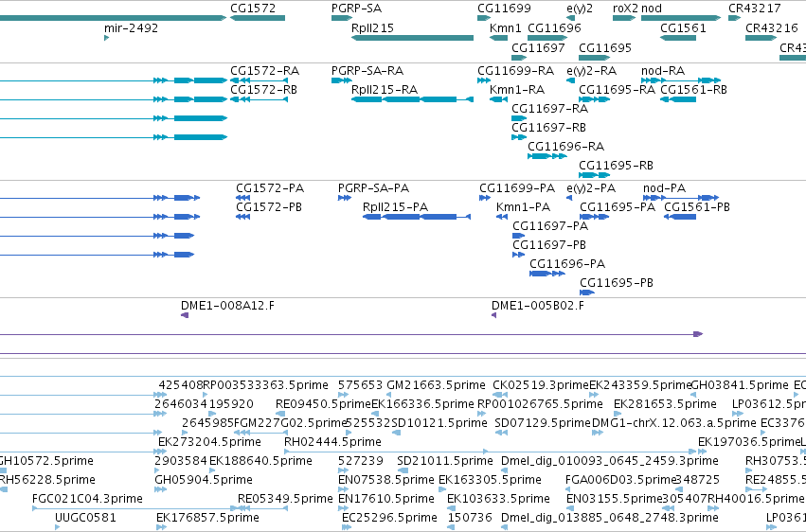Click the CG11695-PB protein label
This screenshot has height=532, width=806.
point(617,283)
